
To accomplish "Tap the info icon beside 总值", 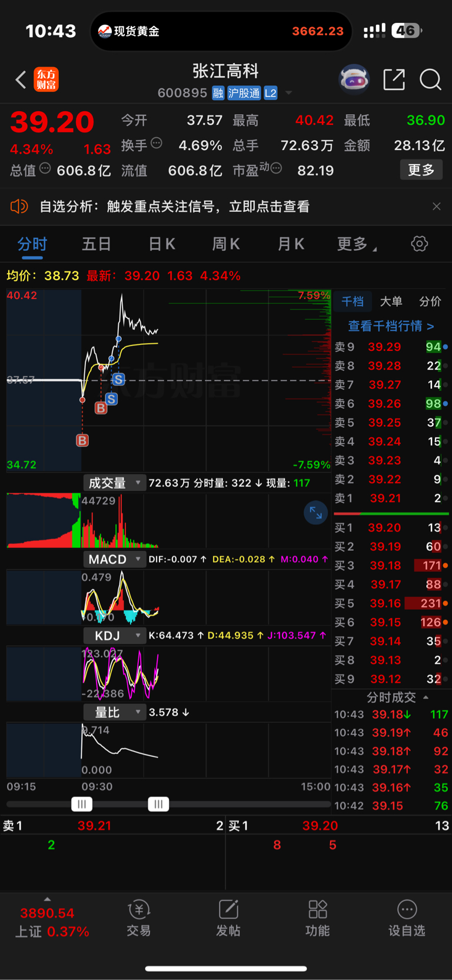I will (45, 169).
